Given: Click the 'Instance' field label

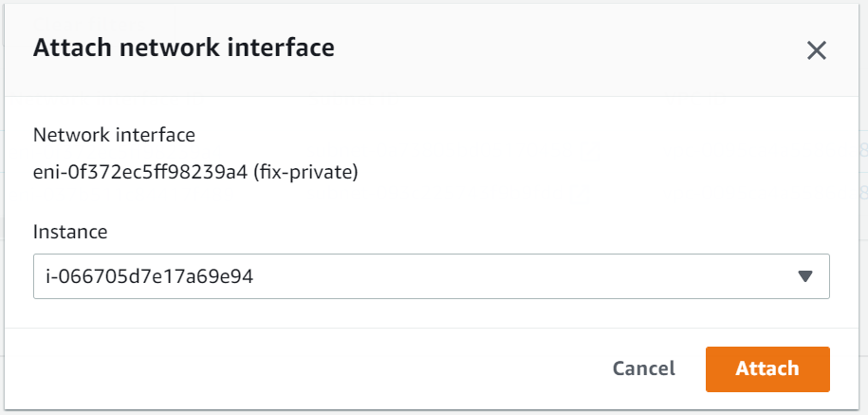Looking at the screenshot, I should point(70,231).
